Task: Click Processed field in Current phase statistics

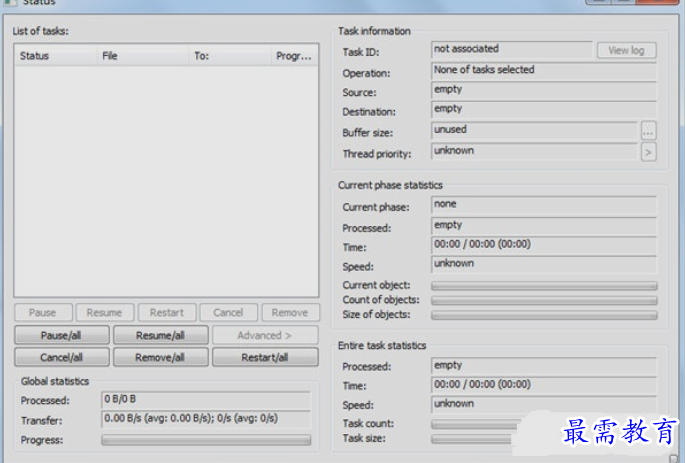Action: click(x=544, y=226)
